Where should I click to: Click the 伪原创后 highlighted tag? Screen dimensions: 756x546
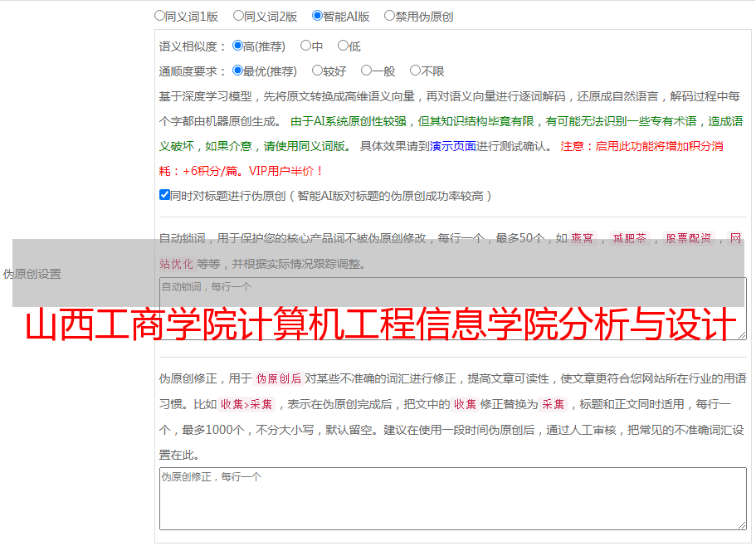pyautogui.click(x=279, y=378)
